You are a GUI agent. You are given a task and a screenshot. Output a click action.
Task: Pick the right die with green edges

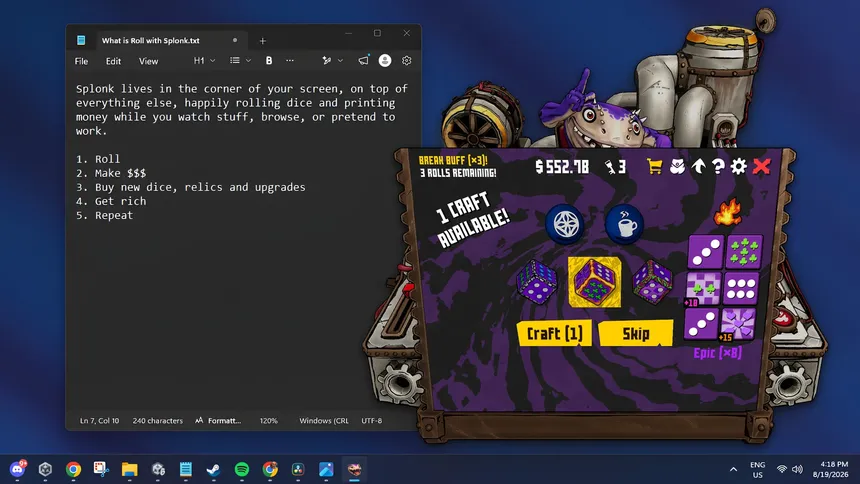coord(652,282)
